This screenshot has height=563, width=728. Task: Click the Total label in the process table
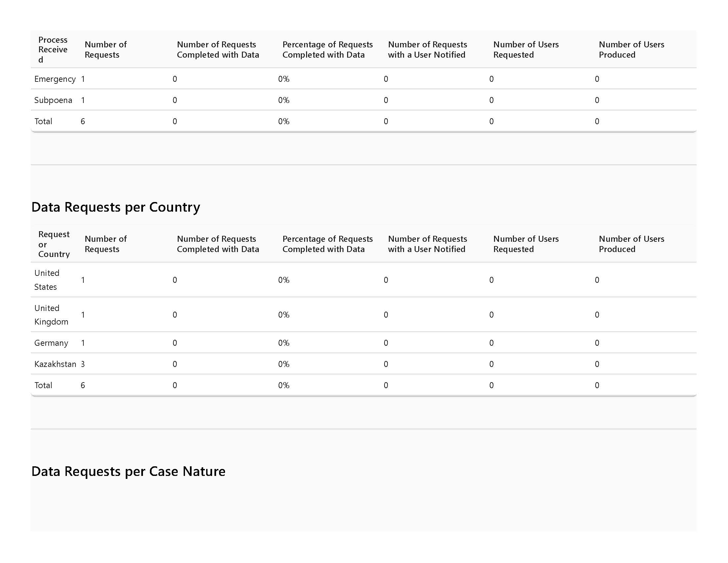point(43,122)
